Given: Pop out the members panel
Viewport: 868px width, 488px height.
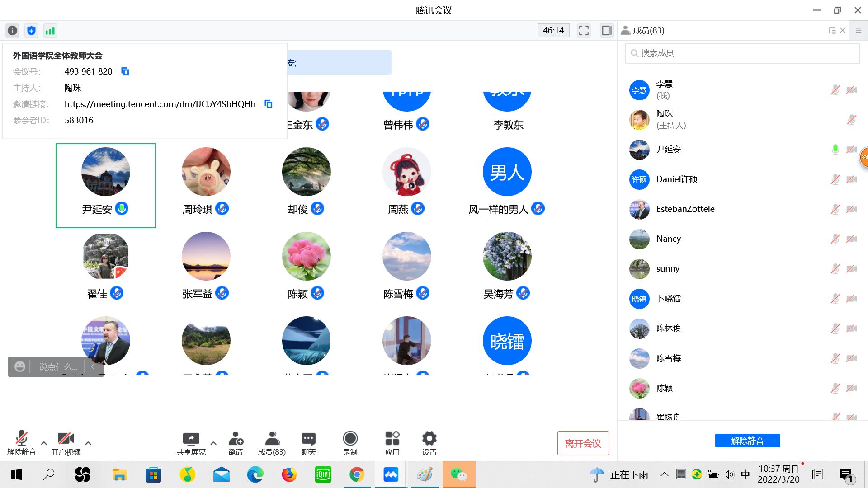Looking at the screenshot, I should pos(832,30).
